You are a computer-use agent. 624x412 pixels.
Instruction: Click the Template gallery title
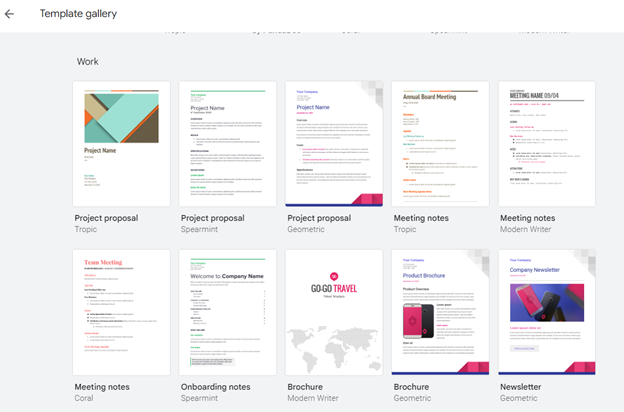click(x=78, y=14)
